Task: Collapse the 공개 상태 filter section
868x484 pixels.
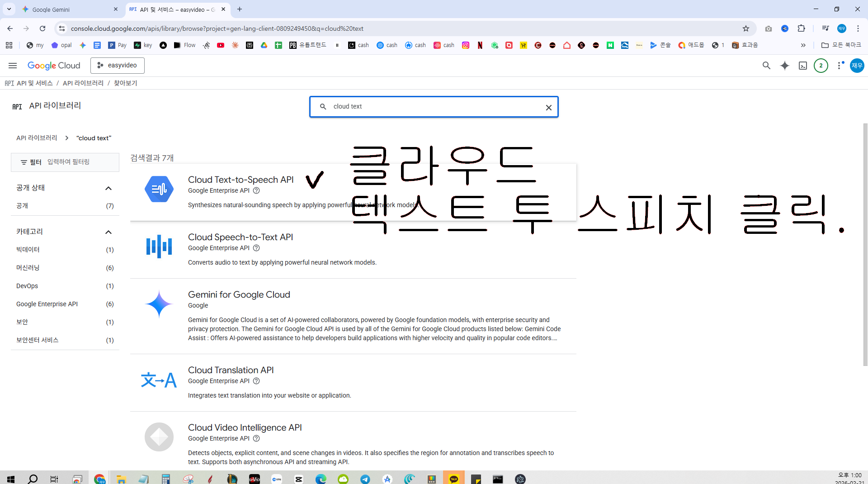Action: click(108, 188)
